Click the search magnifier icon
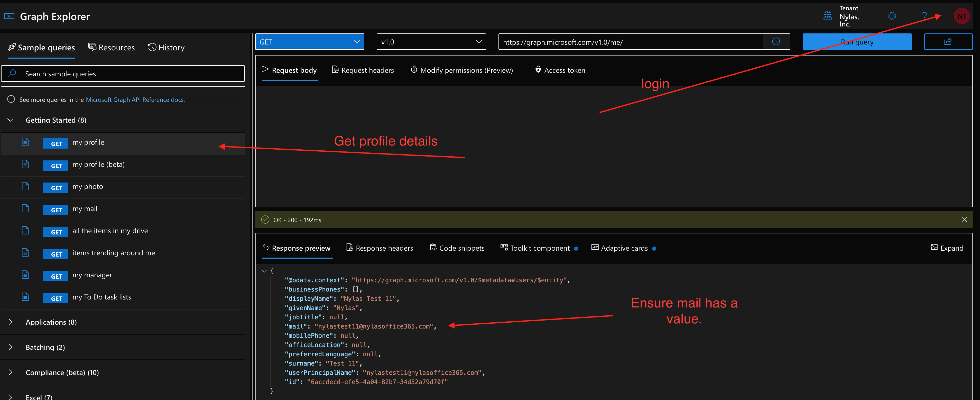This screenshot has width=980, height=400. click(x=12, y=73)
